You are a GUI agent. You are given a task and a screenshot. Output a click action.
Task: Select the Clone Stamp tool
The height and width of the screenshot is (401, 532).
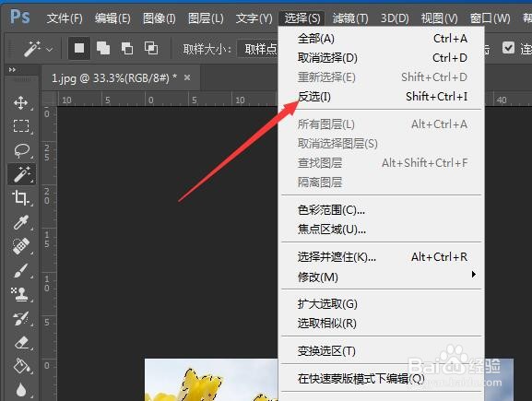[x=20, y=294]
